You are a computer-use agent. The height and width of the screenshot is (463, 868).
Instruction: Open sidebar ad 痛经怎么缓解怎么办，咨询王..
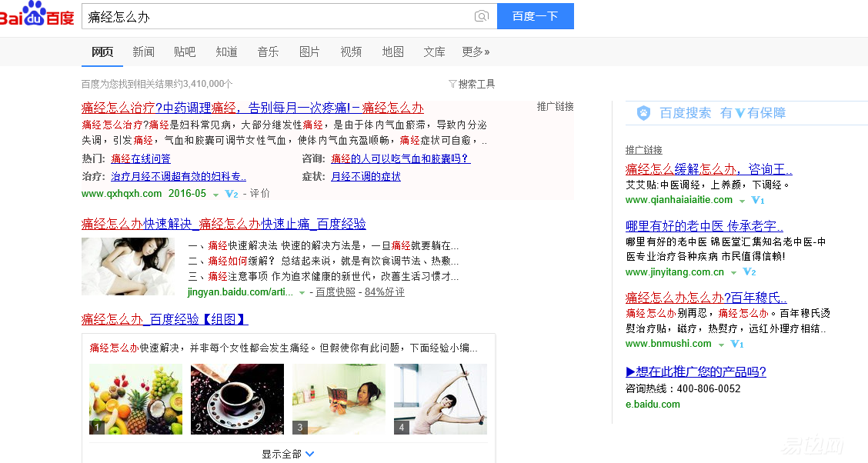(709, 169)
